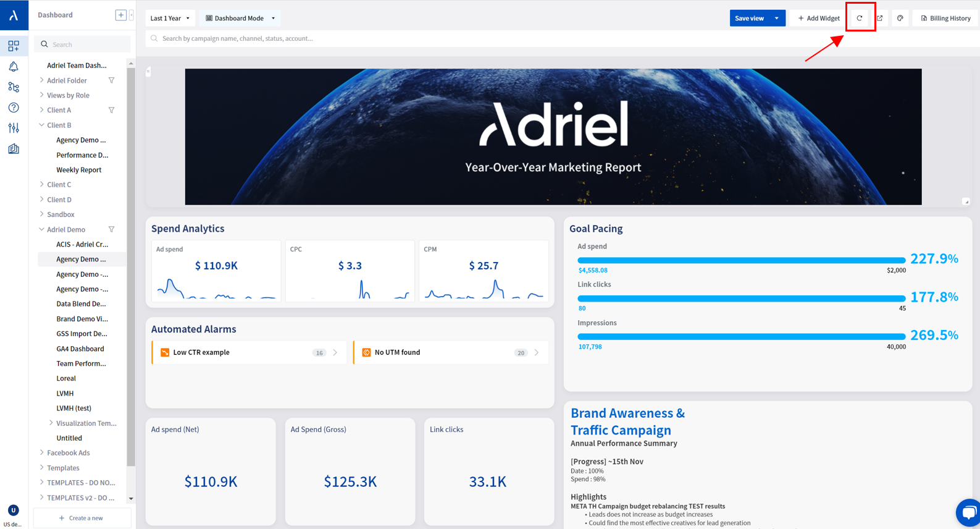Click the No UTM found alarm icon
Viewport: 980px width, 529px height.
click(x=366, y=352)
